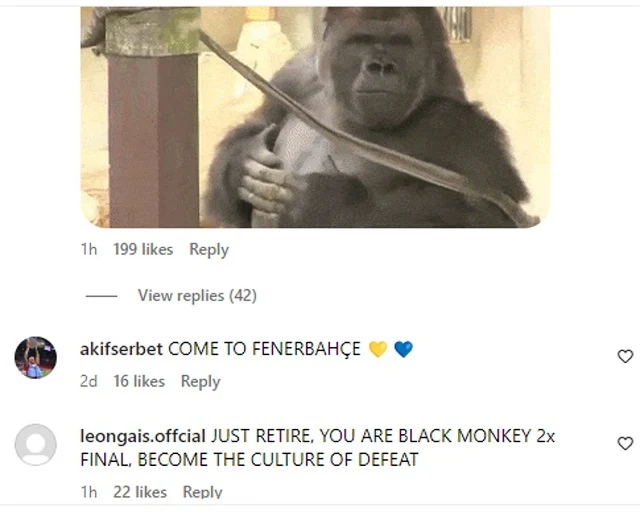Open the 1h timestamp on leongais.offcial's comment
This screenshot has height=520, width=640.
(89, 491)
